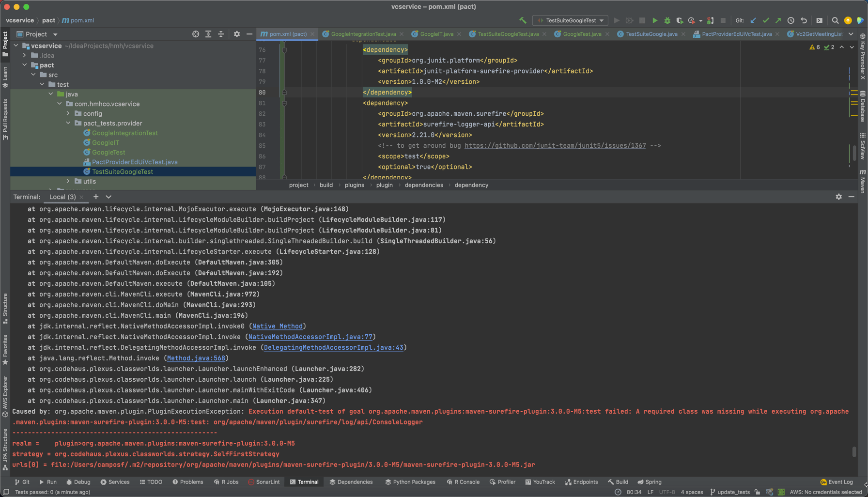Viewport: 868px width, 497px height.
Task: Click the dependencies breadcrumb below the editor
Action: (x=423, y=185)
